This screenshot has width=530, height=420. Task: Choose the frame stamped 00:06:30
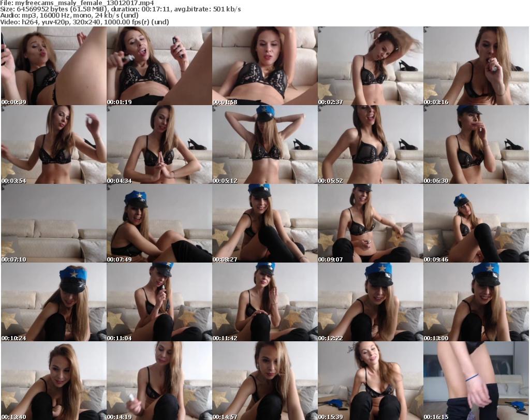click(476, 144)
